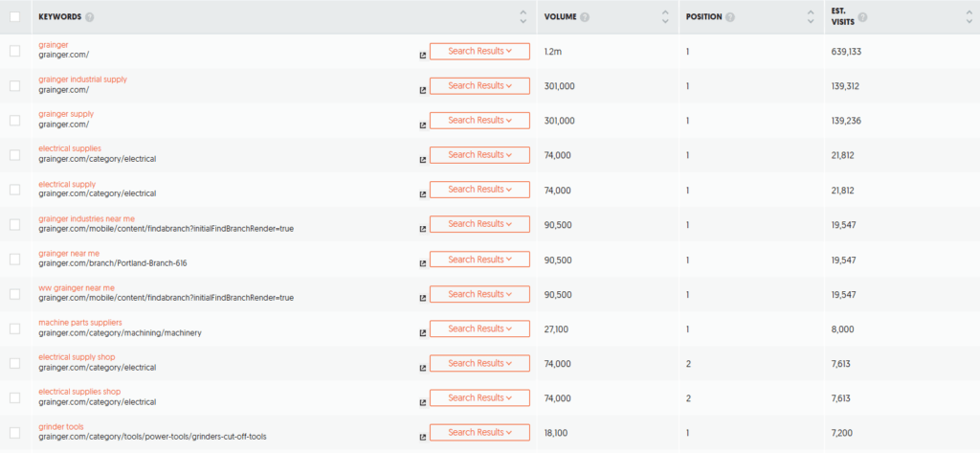Open external link icon for 'grainger supply' row
Screen dimensions: 980x453
(x=422, y=125)
